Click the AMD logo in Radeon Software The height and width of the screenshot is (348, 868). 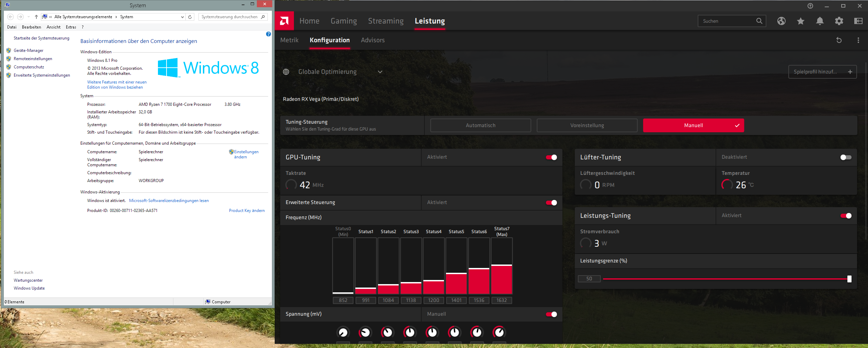(284, 21)
